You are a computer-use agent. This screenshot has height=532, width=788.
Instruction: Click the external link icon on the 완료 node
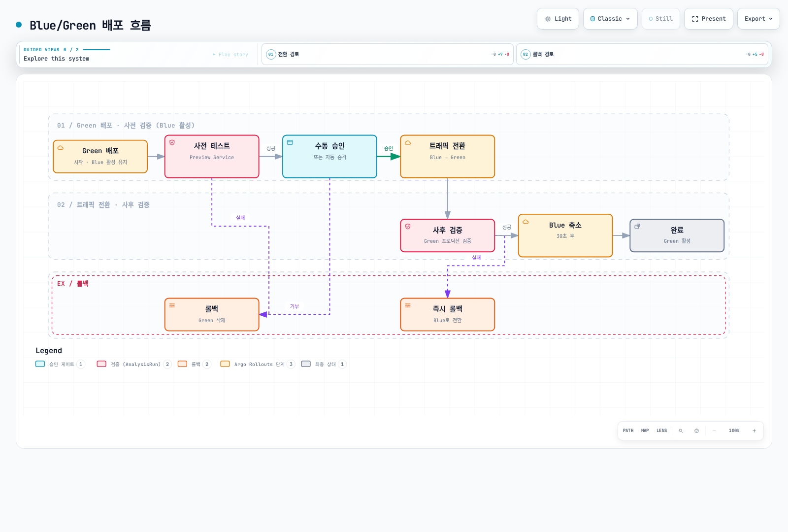pyautogui.click(x=637, y=227)
